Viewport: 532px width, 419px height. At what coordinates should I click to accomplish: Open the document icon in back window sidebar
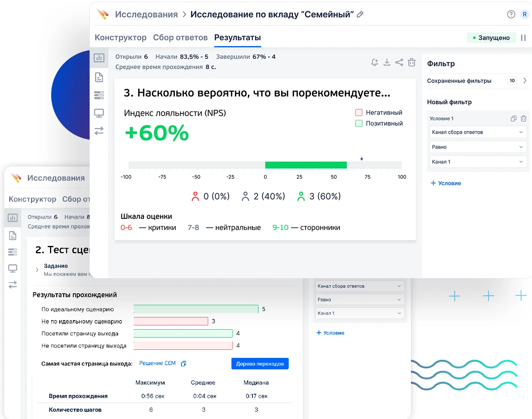[x=13, y=236]
